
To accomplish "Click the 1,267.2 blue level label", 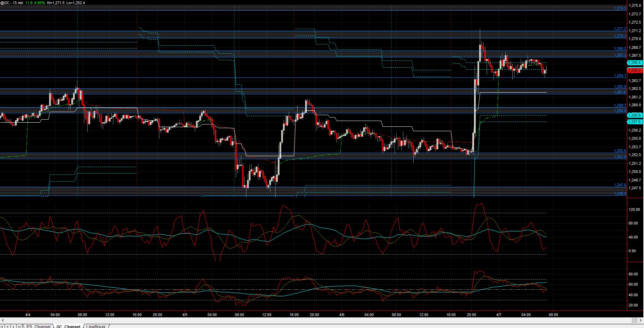I will [620, 55].
